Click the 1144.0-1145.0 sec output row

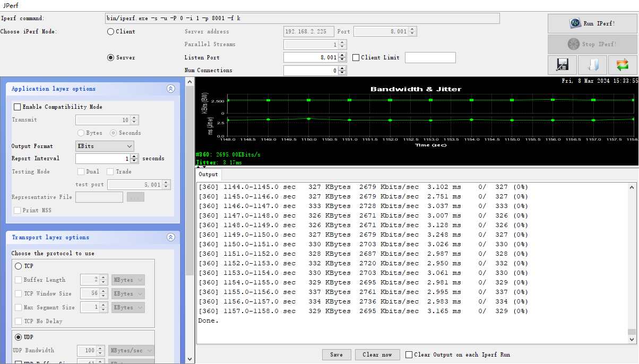pyautogui.click(x=363, y=187)
